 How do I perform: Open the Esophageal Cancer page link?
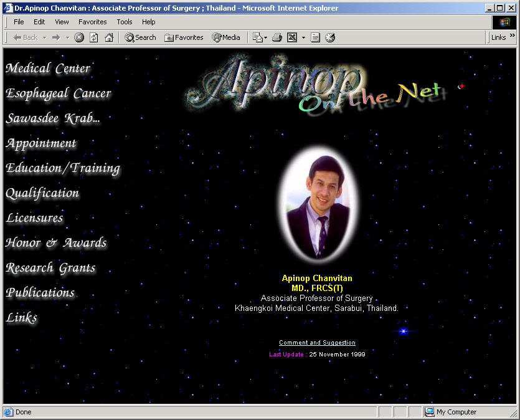click(x=59, y=93)
